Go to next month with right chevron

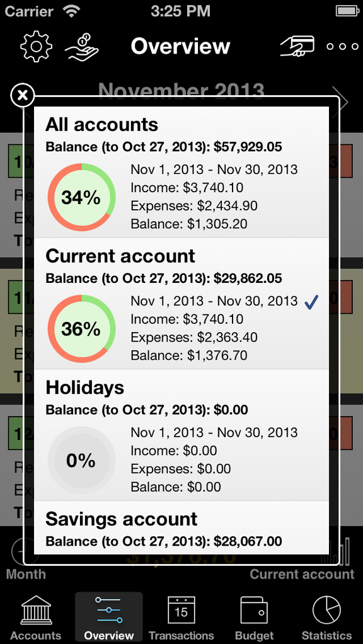tap(342, 101)
